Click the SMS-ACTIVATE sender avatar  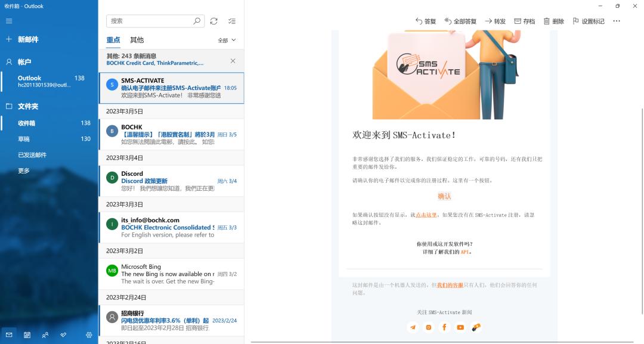click(112, 85)
